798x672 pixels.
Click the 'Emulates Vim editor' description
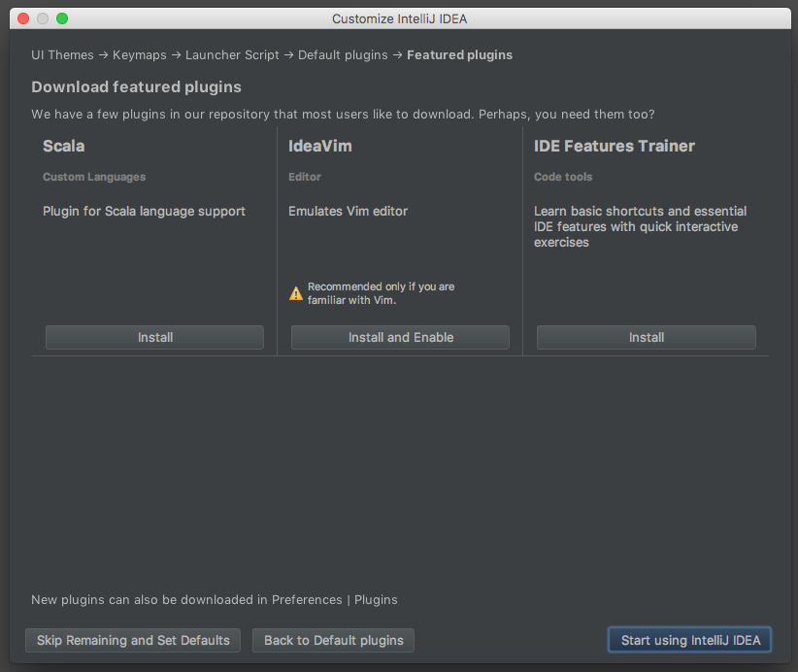[349, 212]
